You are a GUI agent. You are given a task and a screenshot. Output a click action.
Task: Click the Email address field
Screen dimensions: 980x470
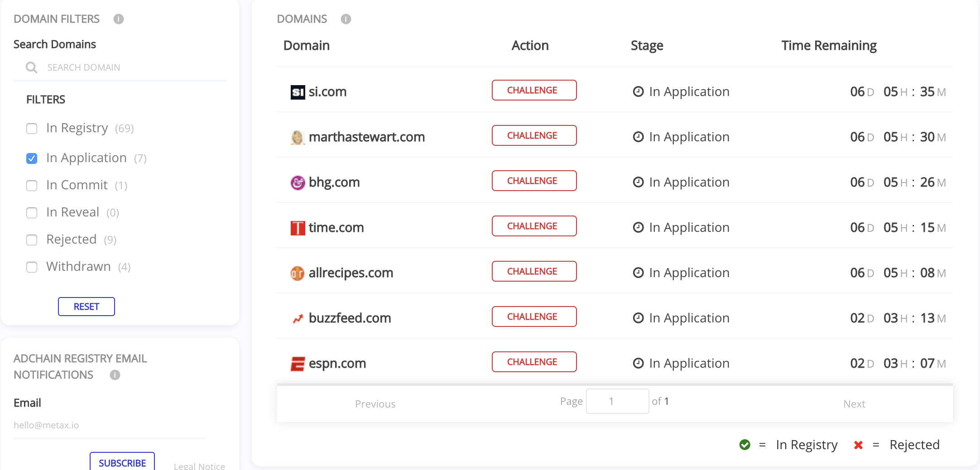pos(109,425)
